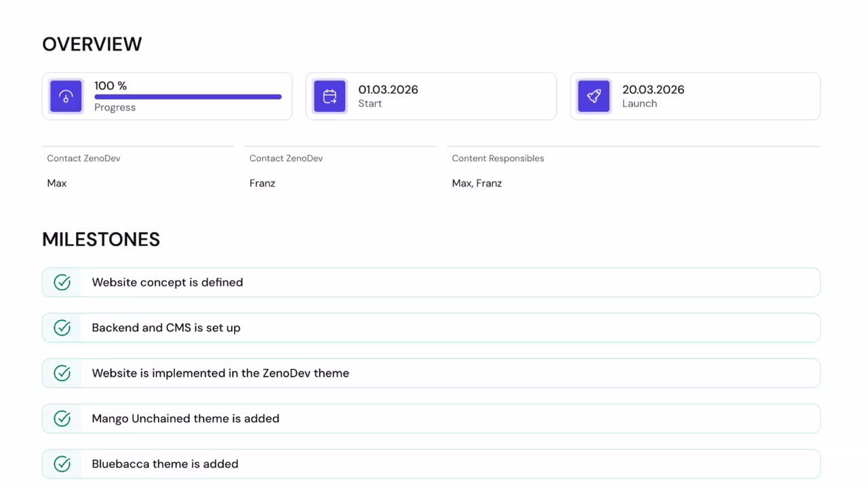
Task: Click the Progress speedometer icon
Action: pos(66,96)
